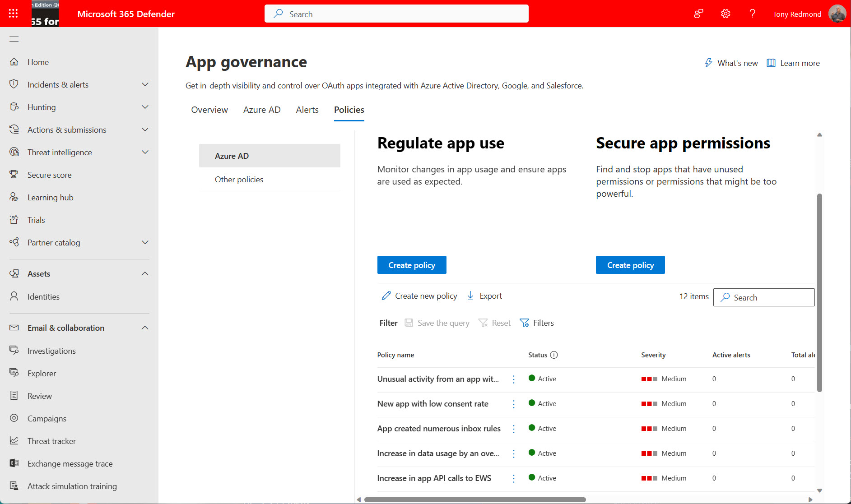Click the Campaigns target icon

tap(14, 418)
